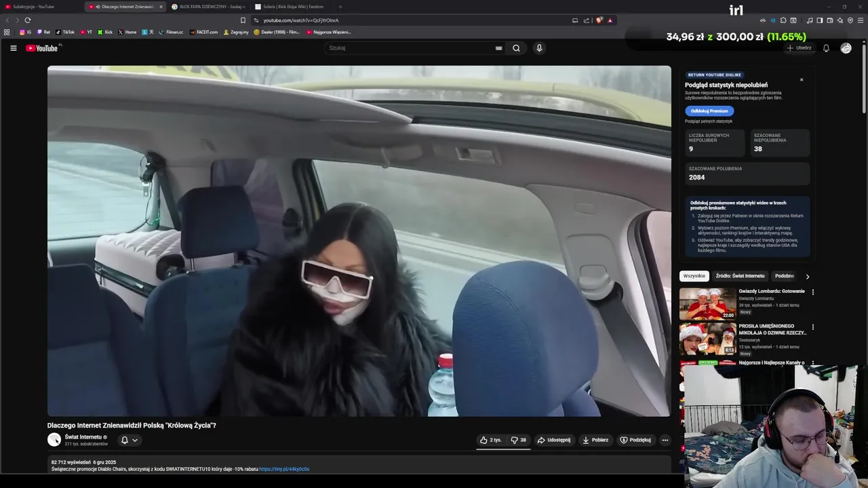Image resolution: width=868 pixels, height=488 pixels.
Task: Click the magnifier search button
Action: pos(516,48)
